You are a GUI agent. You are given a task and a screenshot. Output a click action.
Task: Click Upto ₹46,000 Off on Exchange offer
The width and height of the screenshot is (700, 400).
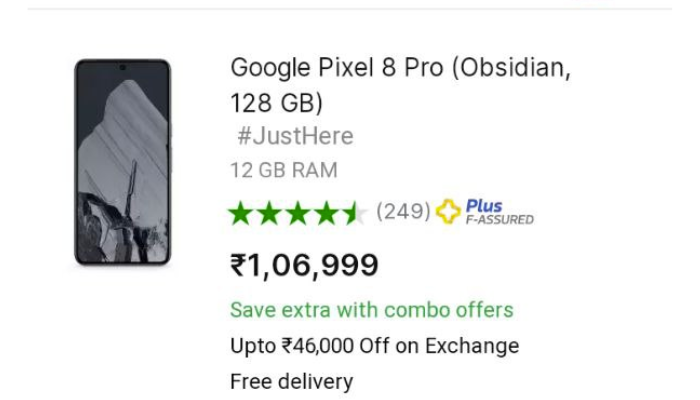point(375,346)
